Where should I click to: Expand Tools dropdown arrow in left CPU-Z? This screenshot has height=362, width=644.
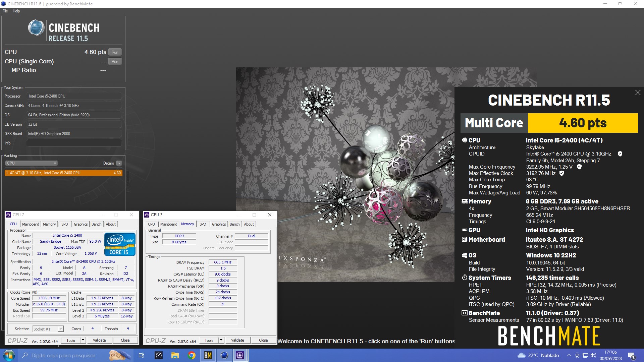point(83,340)
